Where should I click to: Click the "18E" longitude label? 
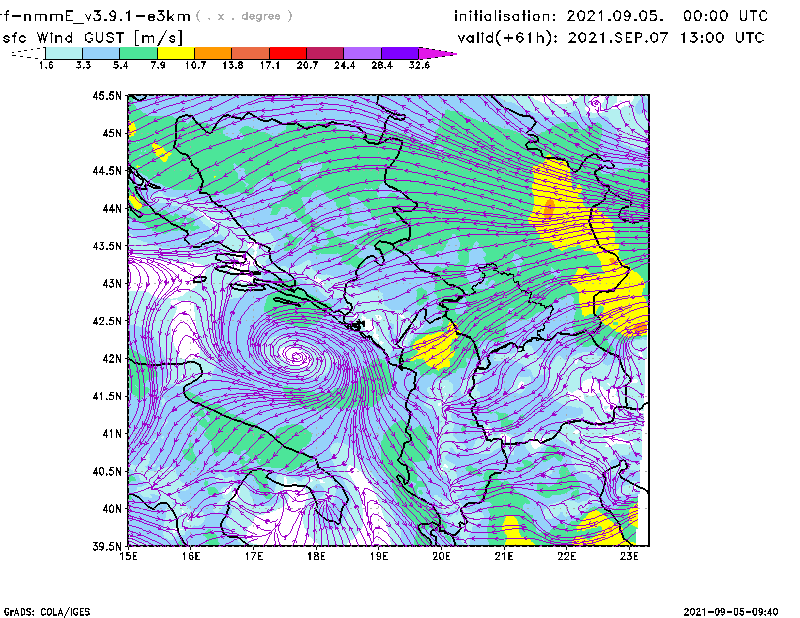pyautogui.click(x=316, y=556)
